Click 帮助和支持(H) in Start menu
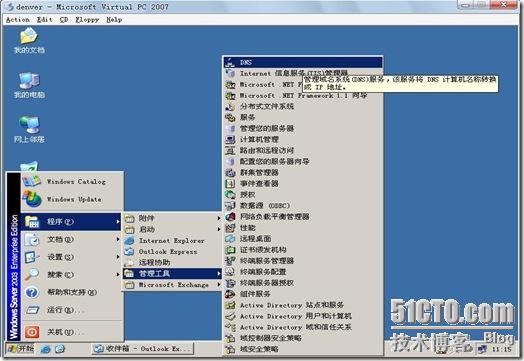The width and height of the screenshot is (524, 361). pyautogui.click(x=72, y=292)
